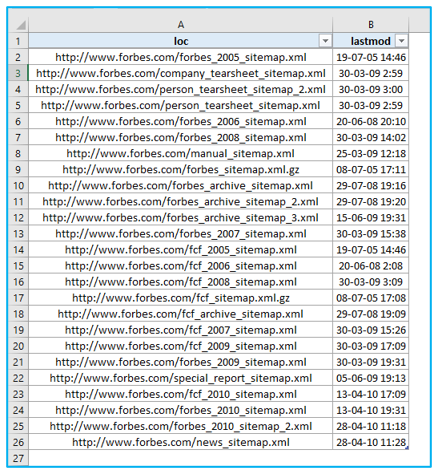This screenshot has width=440, height=476.
Task: Select cell with fcf_2010_sitemap.xml URL
Action: 181,394
